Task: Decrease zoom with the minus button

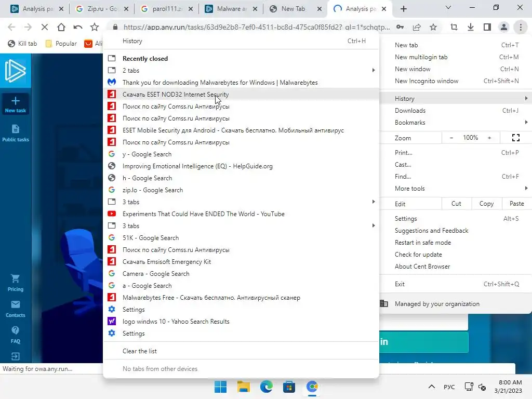Action: 451,138
